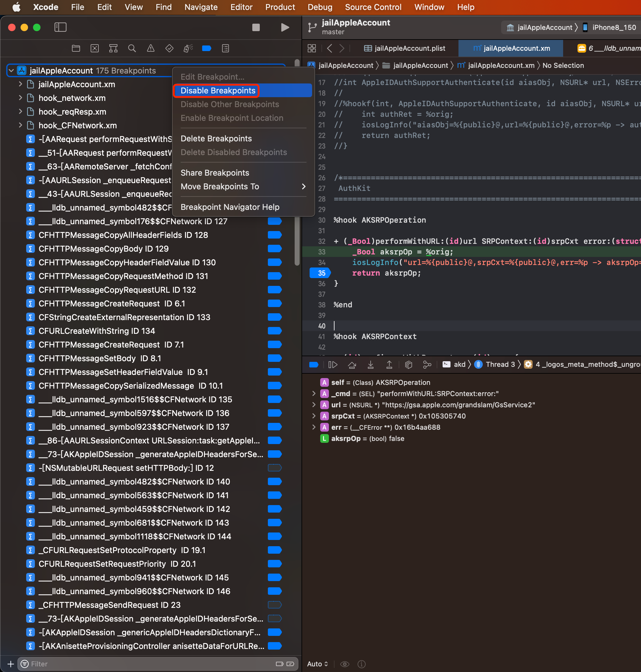Open the related items grid icon
Image resolution: width=641 pixels, height=672 pixels.
[x=311, y=49]
